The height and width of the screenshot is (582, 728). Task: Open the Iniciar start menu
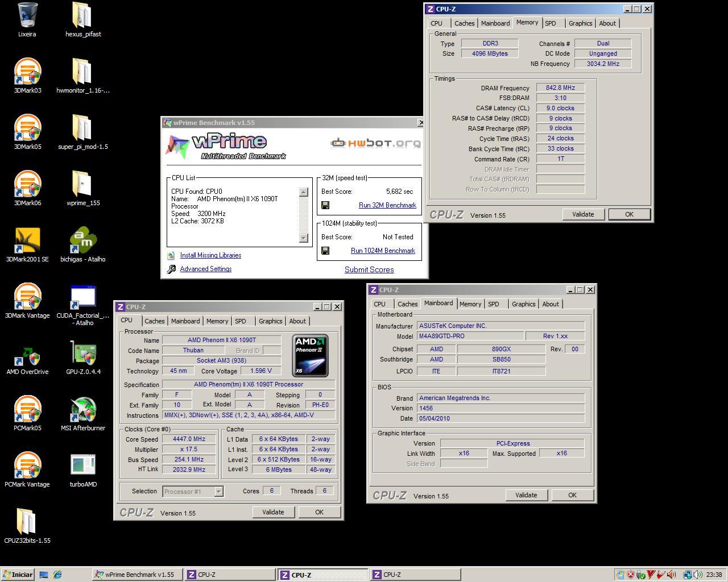(18, 575)
